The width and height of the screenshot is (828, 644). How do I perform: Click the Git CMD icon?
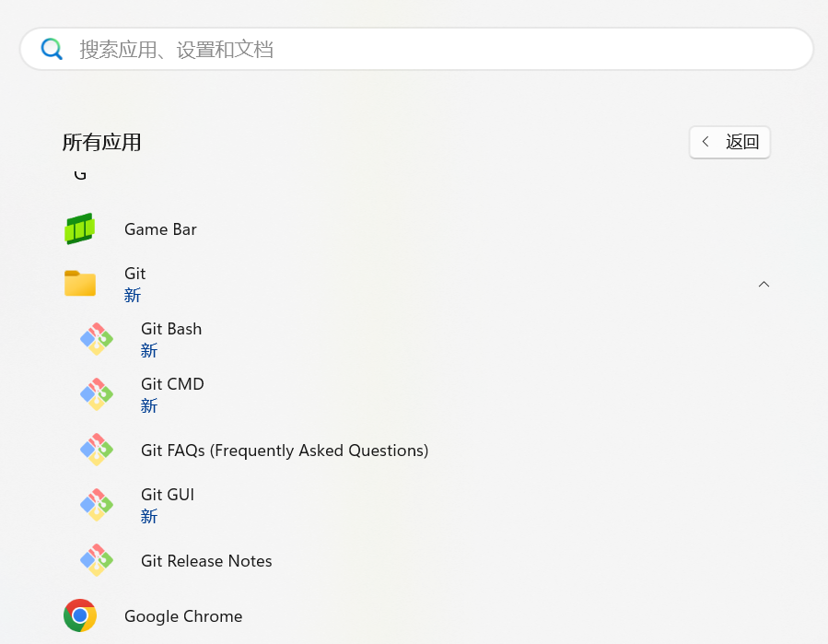tap(96, 394)
